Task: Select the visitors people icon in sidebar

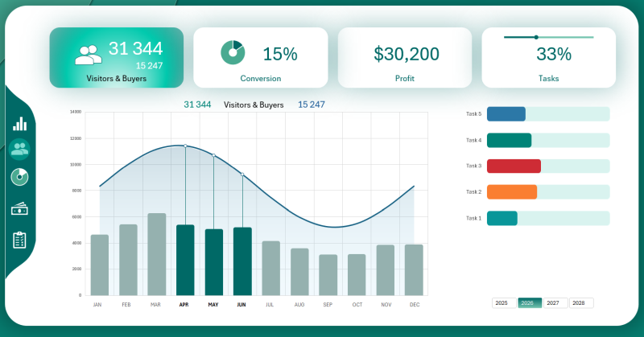Action: (x=19, y=149)
